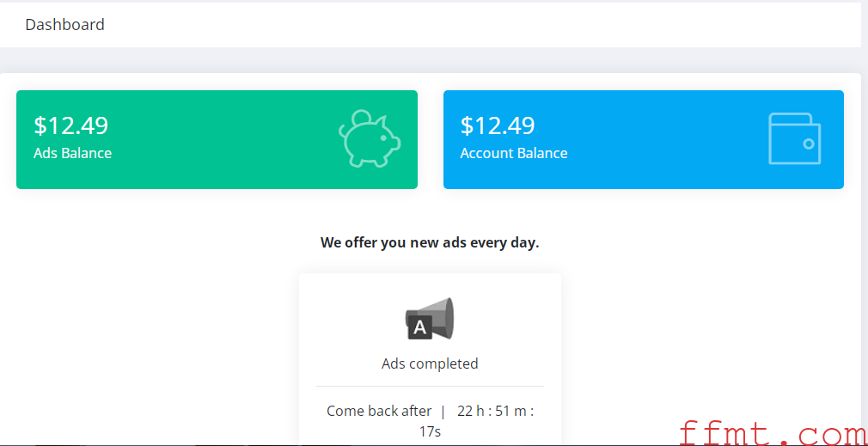Click the megaphone ads icon

(430, 318)
